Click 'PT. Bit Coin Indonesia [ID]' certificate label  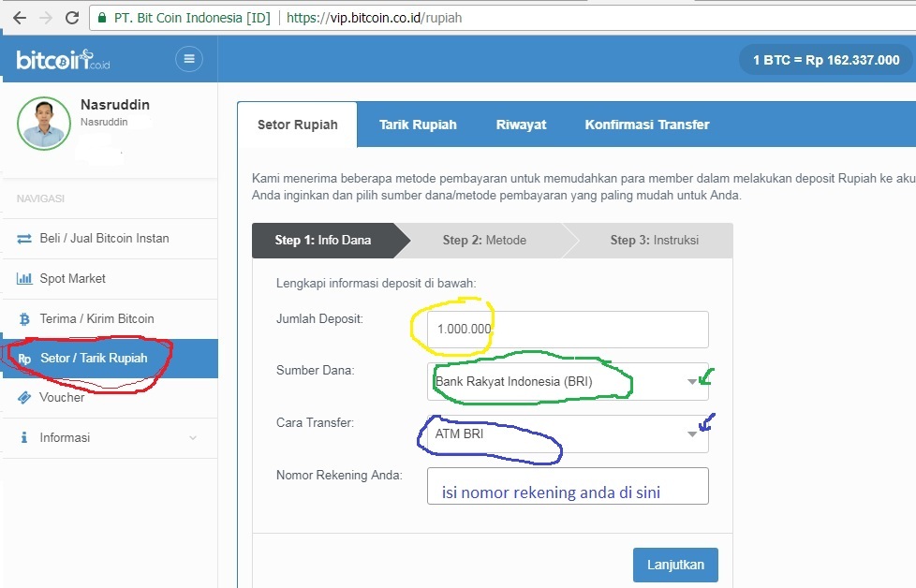(192, 18)
